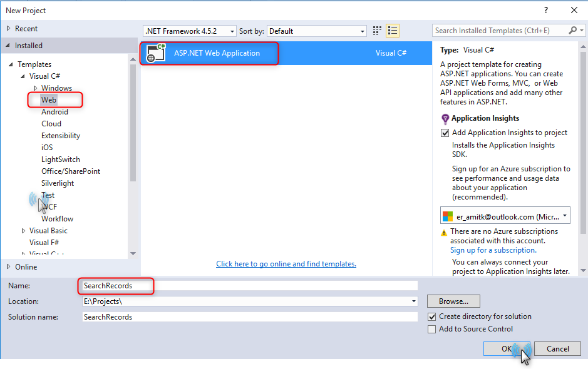
Task: Click the Browse... button
Action: pos(453,301)
